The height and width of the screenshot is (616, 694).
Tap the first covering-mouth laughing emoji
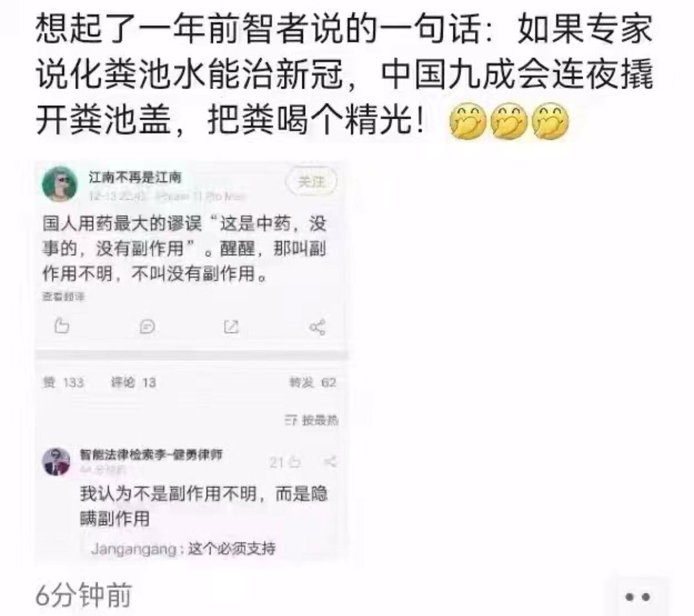468,121
